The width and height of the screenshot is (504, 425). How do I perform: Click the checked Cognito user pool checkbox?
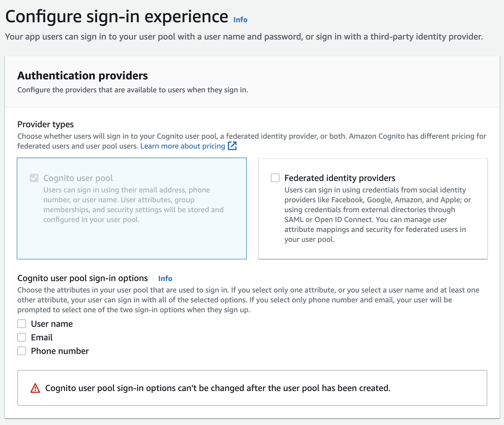(34, 178)
